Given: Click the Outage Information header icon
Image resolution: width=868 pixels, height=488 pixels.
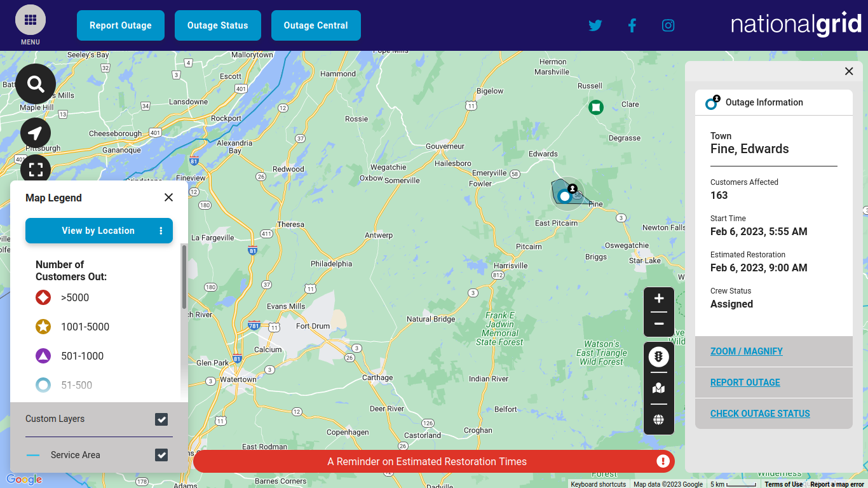Looking at the screenshot, I should (712, 102).
